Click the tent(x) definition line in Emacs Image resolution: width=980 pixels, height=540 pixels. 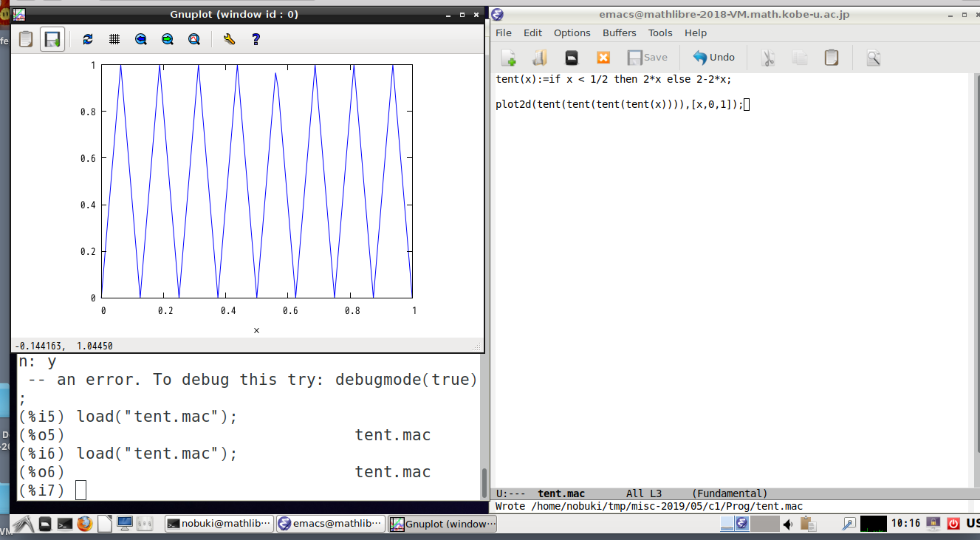coord(614,79)
